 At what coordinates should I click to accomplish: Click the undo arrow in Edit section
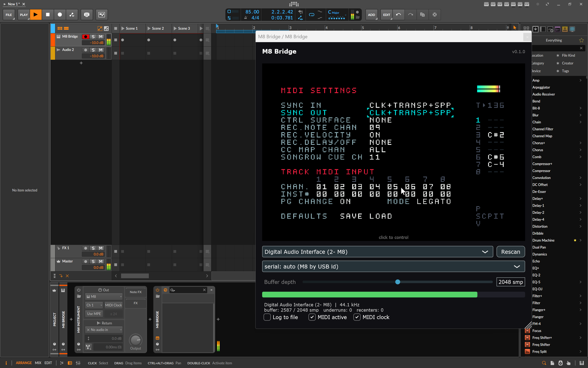(x=398, y=14)
